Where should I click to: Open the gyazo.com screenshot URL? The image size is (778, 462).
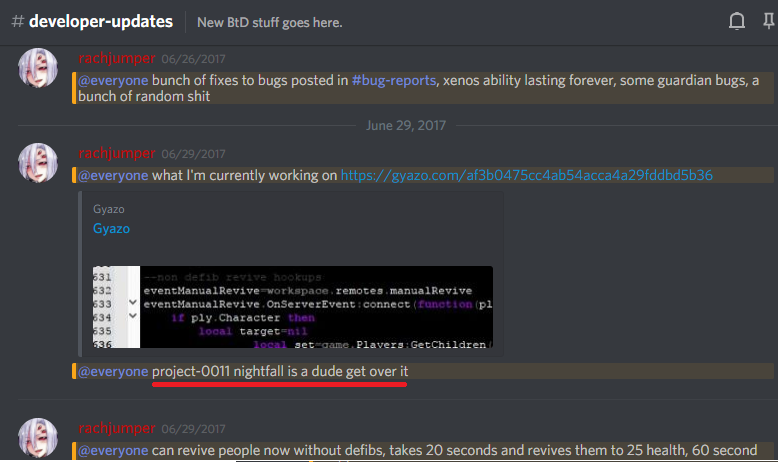[526, 175]
